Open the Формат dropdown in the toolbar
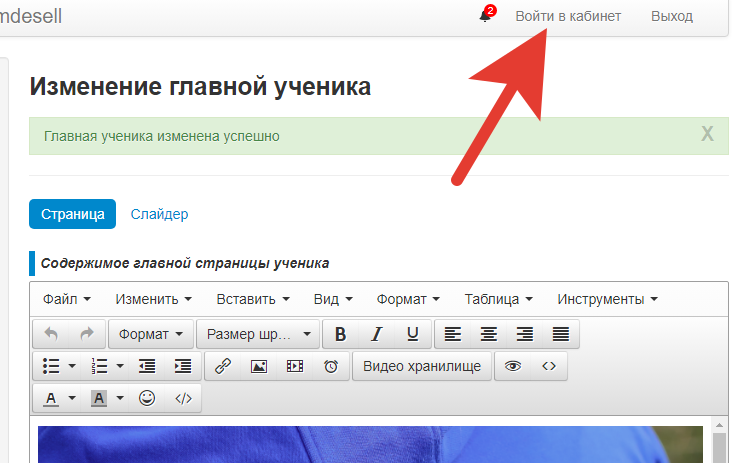Screen dimensions: 744x463 [151, 334]
